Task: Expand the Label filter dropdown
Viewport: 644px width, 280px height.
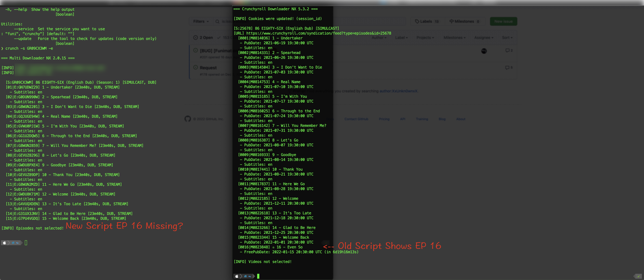Action: tap(401, 38)
